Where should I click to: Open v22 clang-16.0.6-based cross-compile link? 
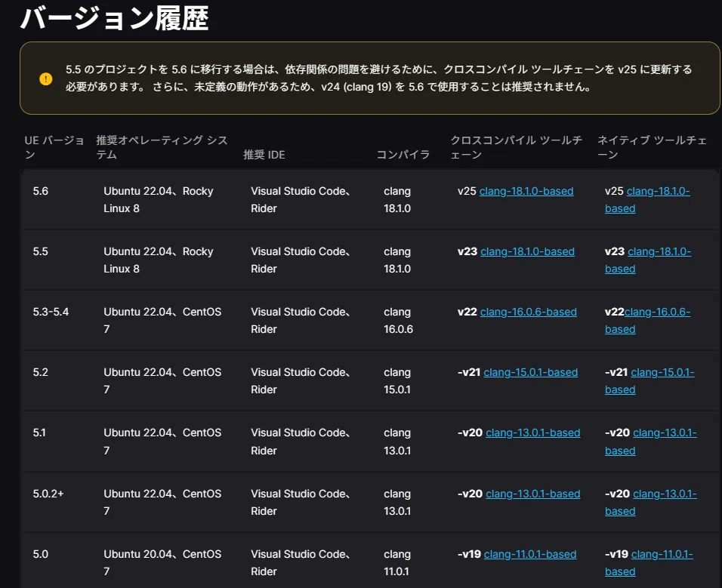click(528, 312)
